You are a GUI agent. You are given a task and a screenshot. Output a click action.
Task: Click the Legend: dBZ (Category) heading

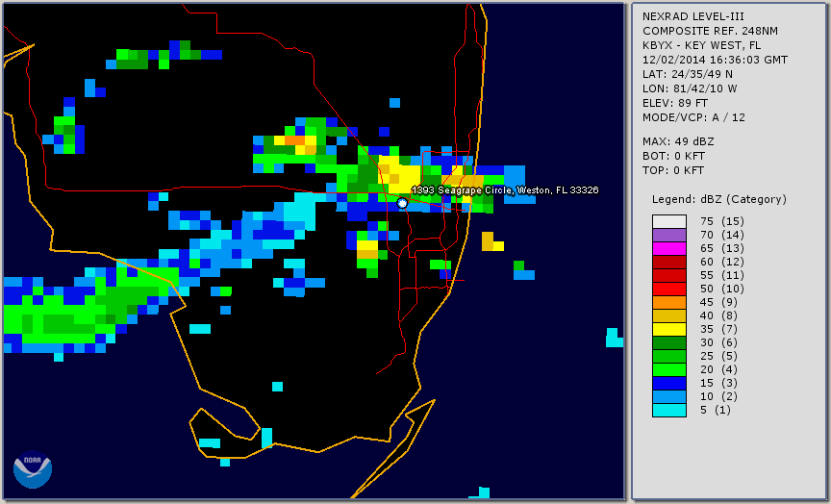(x=719, y=199)
